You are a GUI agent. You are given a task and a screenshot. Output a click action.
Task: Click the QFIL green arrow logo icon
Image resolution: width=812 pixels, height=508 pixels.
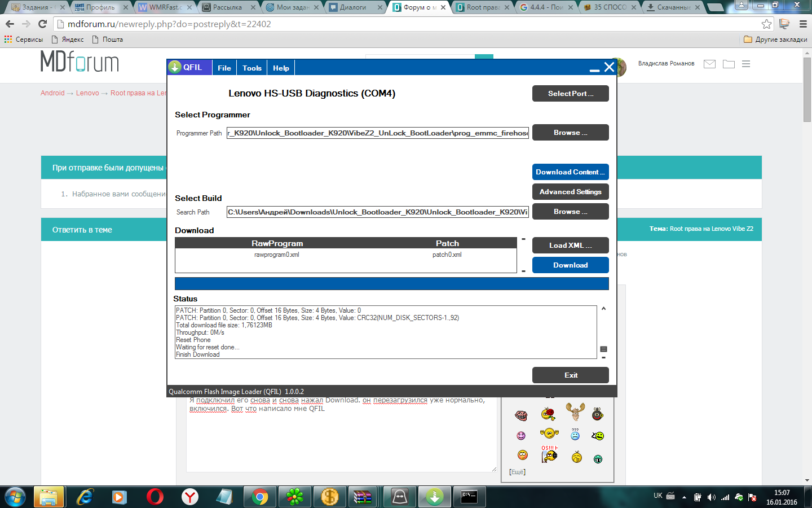click(175, 67)
